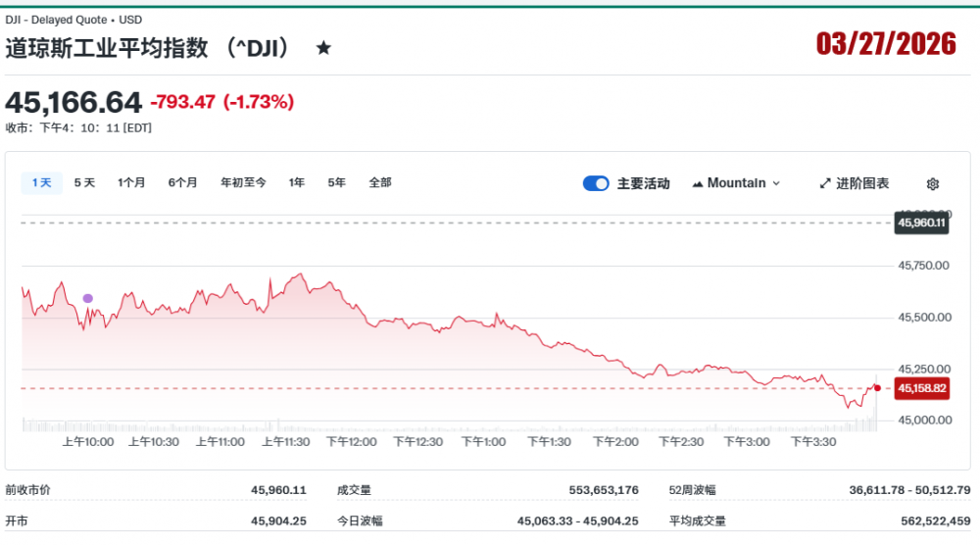Click the red end-of-line price dot

(x=877, y=388)
